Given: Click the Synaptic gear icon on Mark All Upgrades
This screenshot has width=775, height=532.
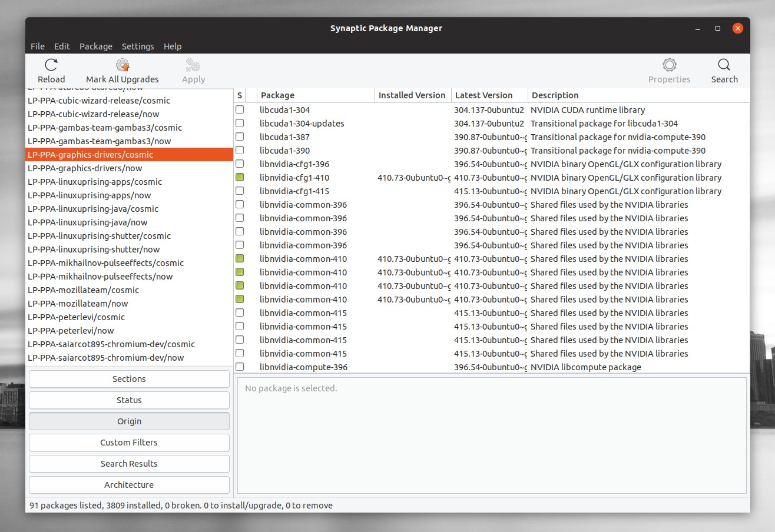Looking at the screenshot, I should (x=122, y=65).
